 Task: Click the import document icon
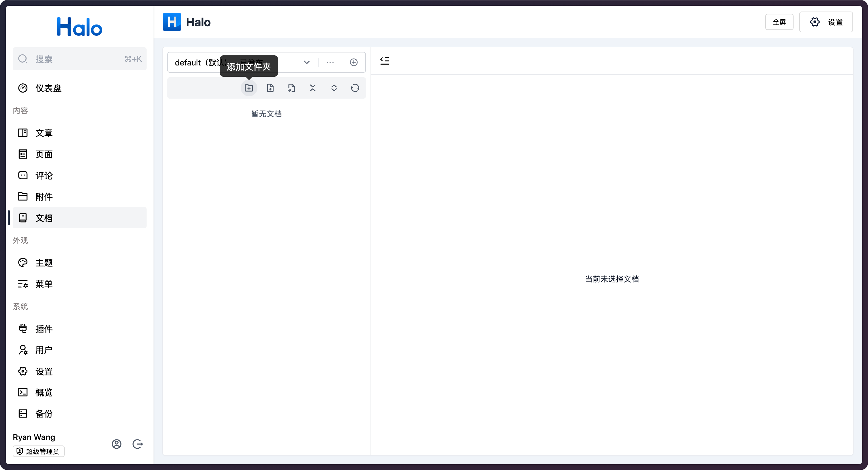(x=291, y=88)
